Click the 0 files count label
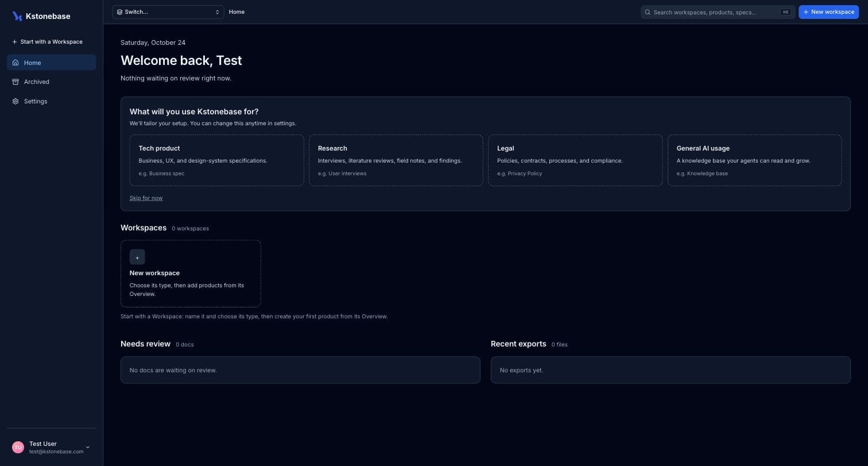Image resolution: width=868 pixels, height=466 pixels. (560, 345)
